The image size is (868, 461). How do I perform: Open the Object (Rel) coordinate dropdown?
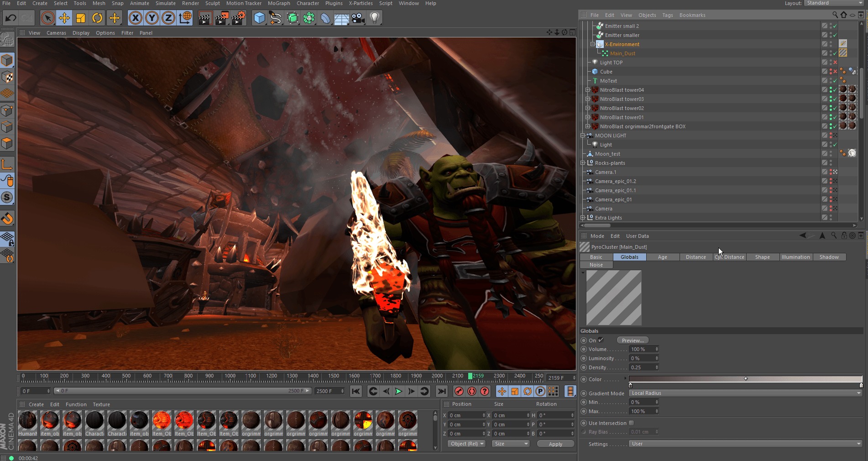(x=466, y=444)
